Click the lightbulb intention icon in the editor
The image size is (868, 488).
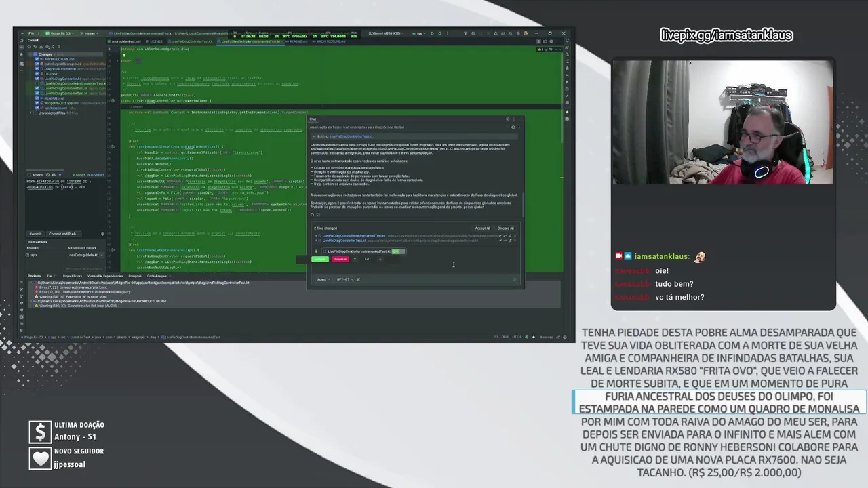(124, 55)
